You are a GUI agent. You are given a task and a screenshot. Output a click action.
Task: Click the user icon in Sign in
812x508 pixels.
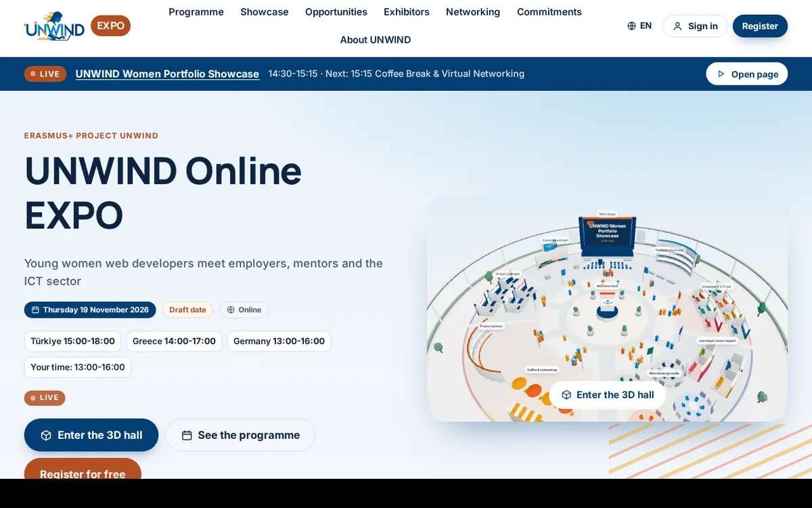tap(677, 26)
